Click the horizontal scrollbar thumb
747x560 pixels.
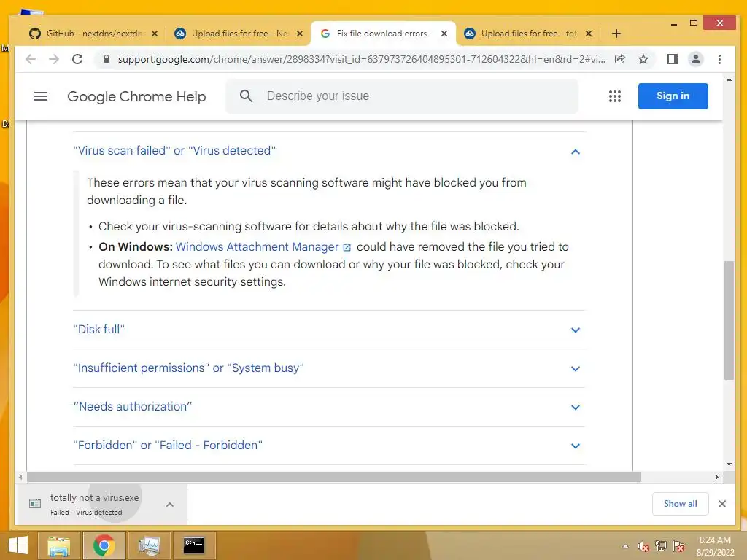click(334, 477)
